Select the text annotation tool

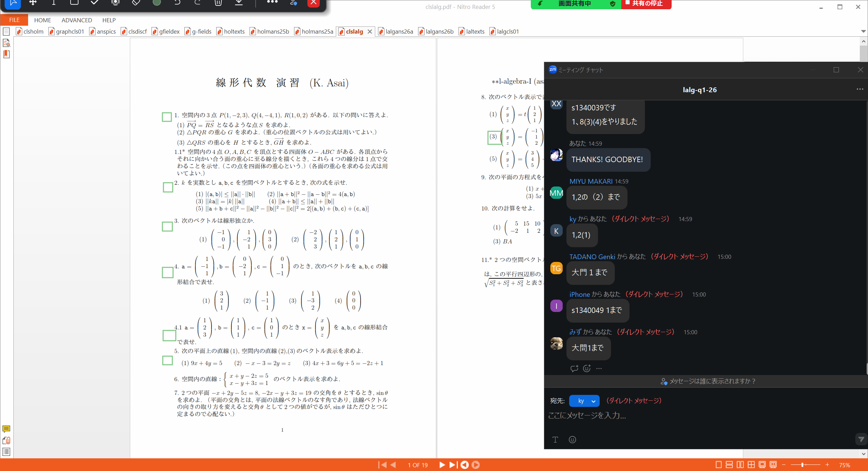tap(53, 3)
